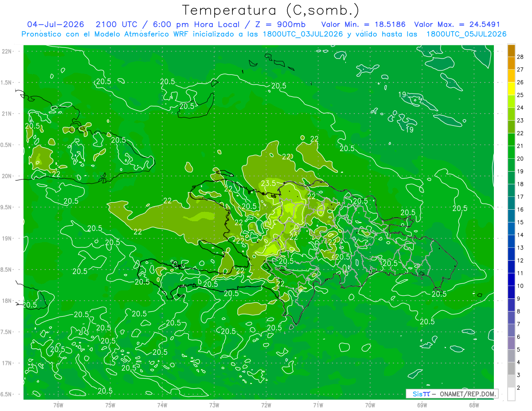Pick the dark orange swatch above 28

click(511, 51)
